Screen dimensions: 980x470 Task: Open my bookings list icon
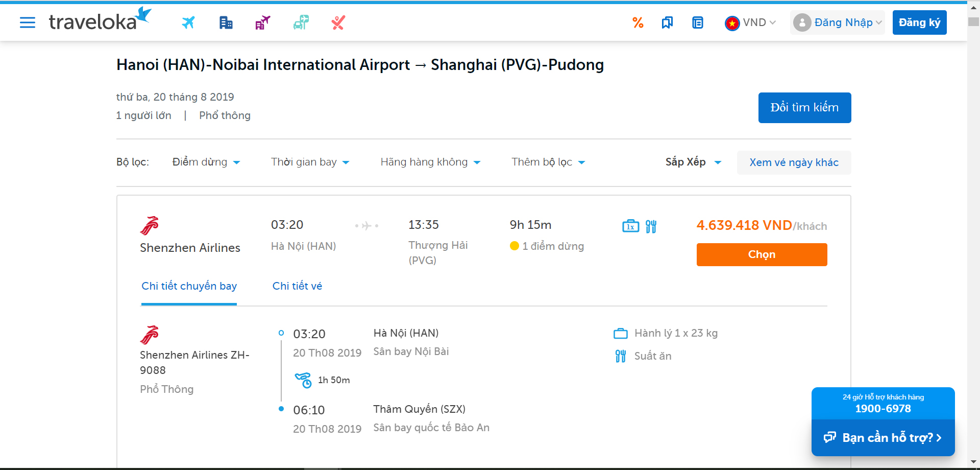[698, 22]
